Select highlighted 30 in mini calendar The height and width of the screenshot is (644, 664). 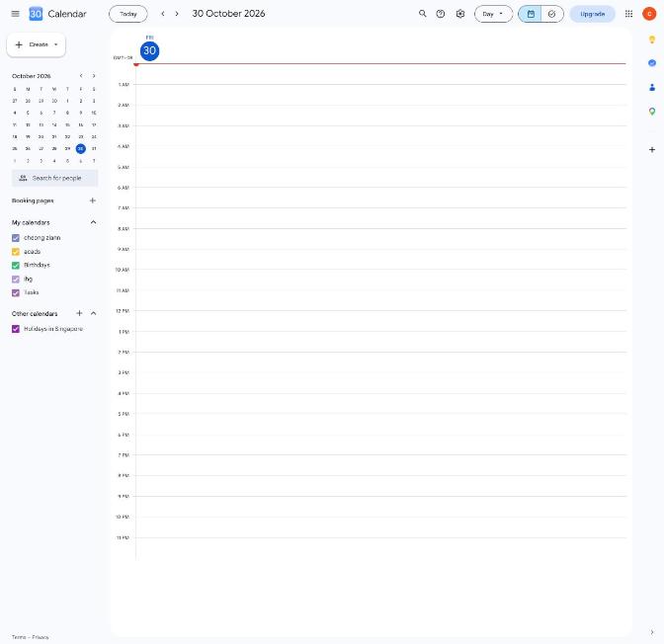(80, 148)
